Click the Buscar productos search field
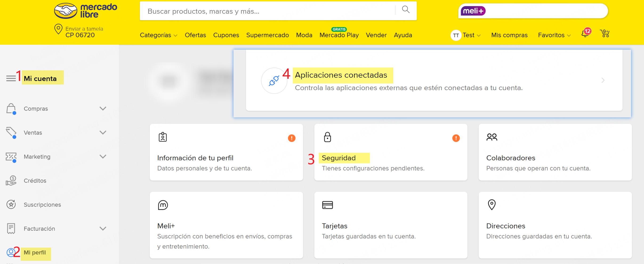The height and width of the screenshot is (264, 644). [267, 11]
